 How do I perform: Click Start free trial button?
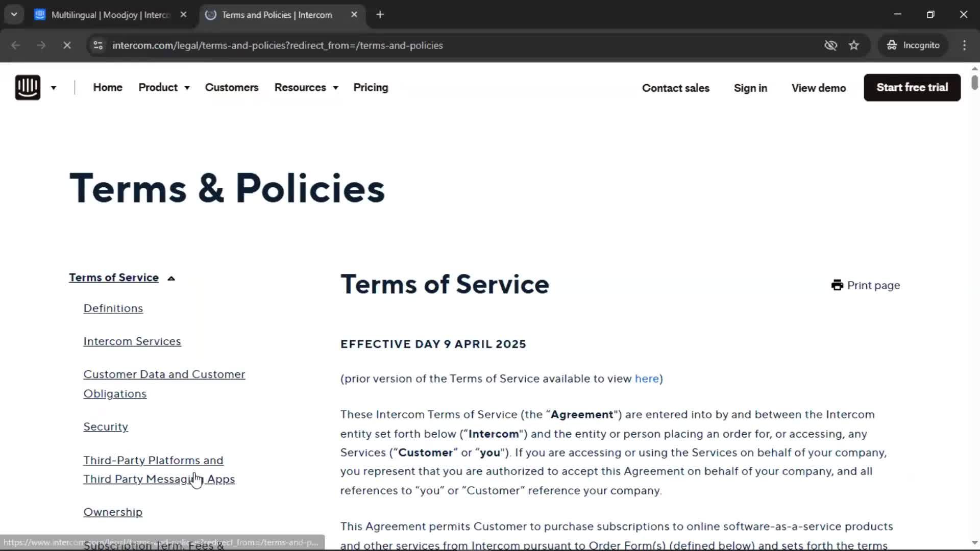point(912,87)
